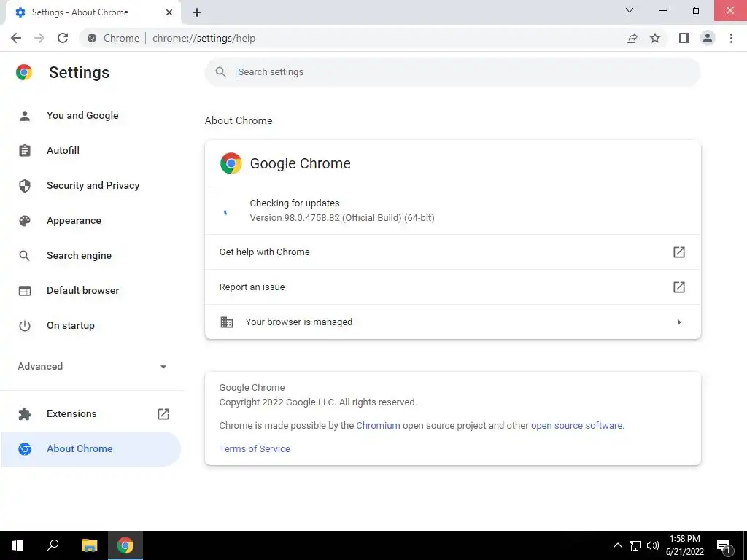
Task: Open the profile avatar menu
Action: (708, 38)
